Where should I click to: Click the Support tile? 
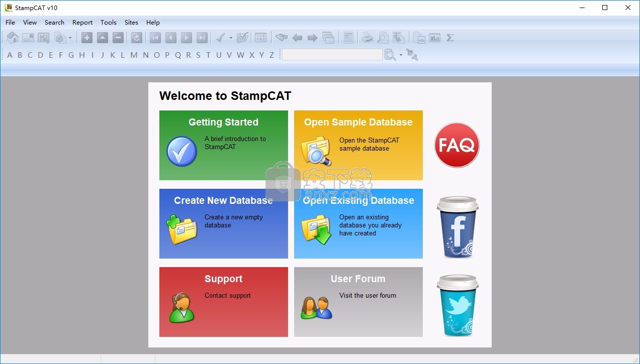pos(224,302)
